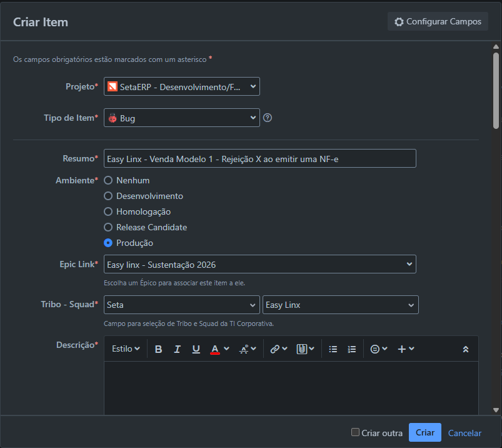Click the underline formatting icon
502x448 pixels.
click(x=196, y=349)
